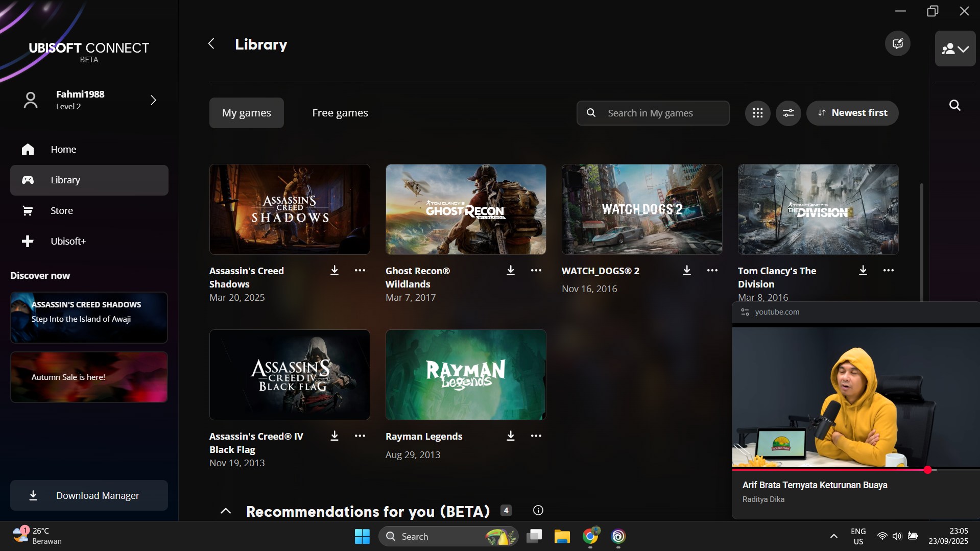Image resolution: width=980 pixels, height=551 pixels.
Task: Open File Explorer from taskbar
Action: 562,536
